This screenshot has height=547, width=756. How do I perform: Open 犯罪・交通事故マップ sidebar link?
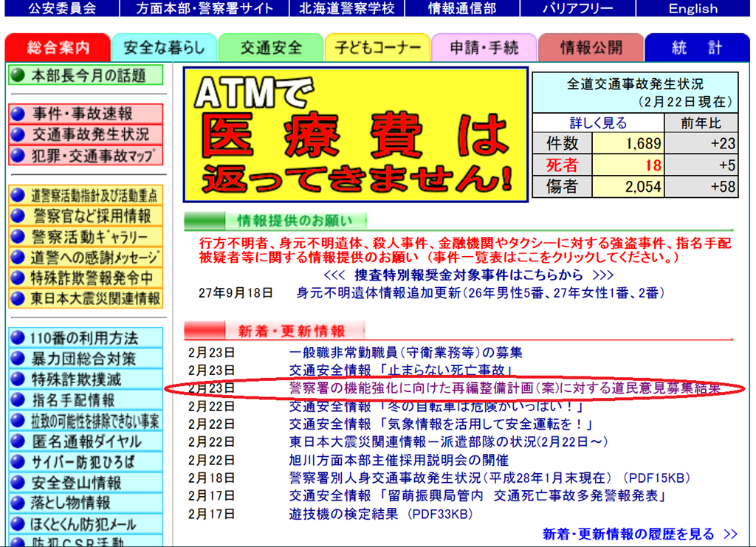click(x=86, y=156)
